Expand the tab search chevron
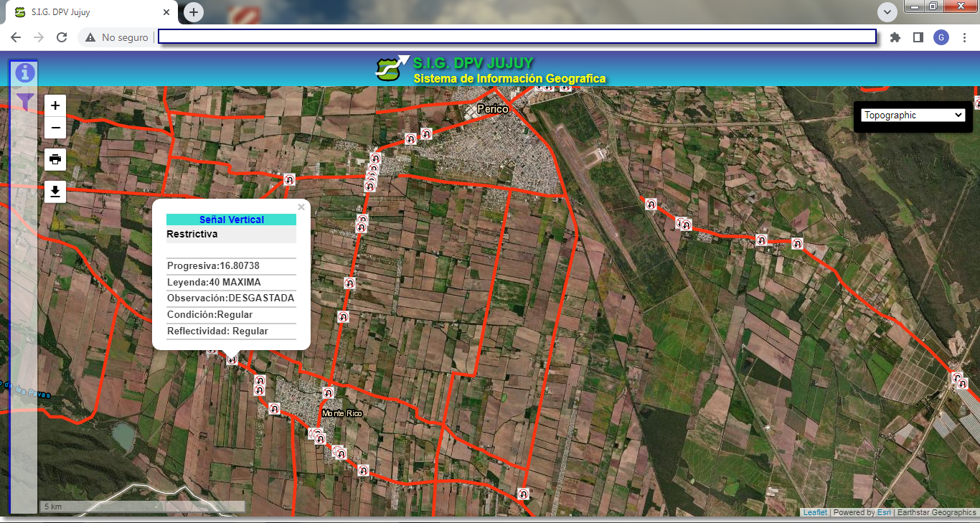980x523 pixels. (x=887, y=12)
